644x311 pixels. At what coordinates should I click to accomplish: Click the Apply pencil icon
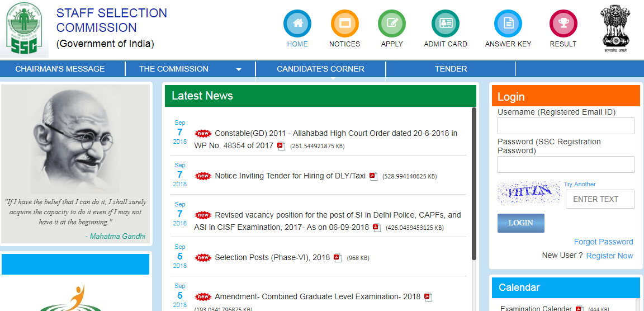pyautogui.click(x=392, y=24)
